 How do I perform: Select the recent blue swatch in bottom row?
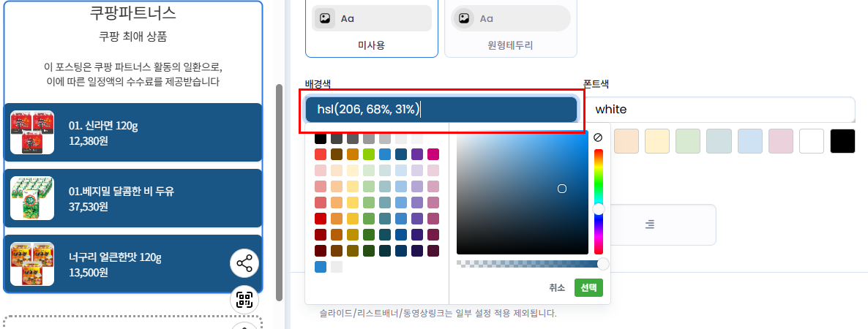(321, 267)
